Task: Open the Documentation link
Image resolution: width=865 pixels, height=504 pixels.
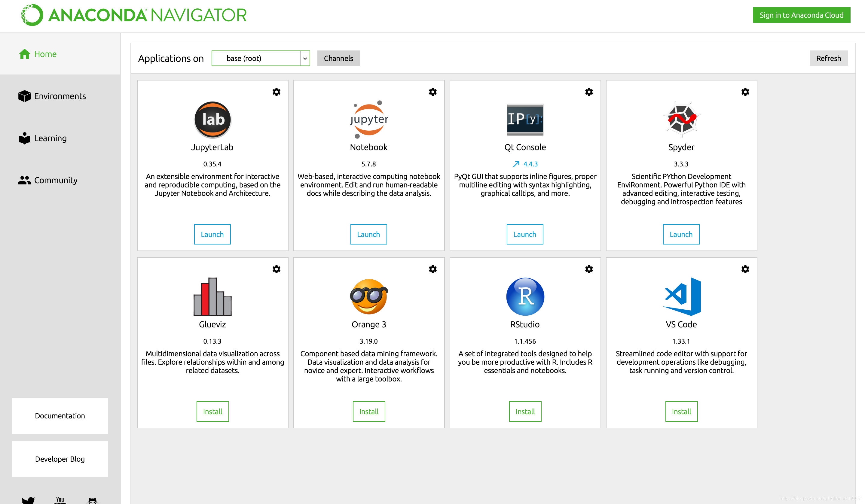Action: pos(60,415)
